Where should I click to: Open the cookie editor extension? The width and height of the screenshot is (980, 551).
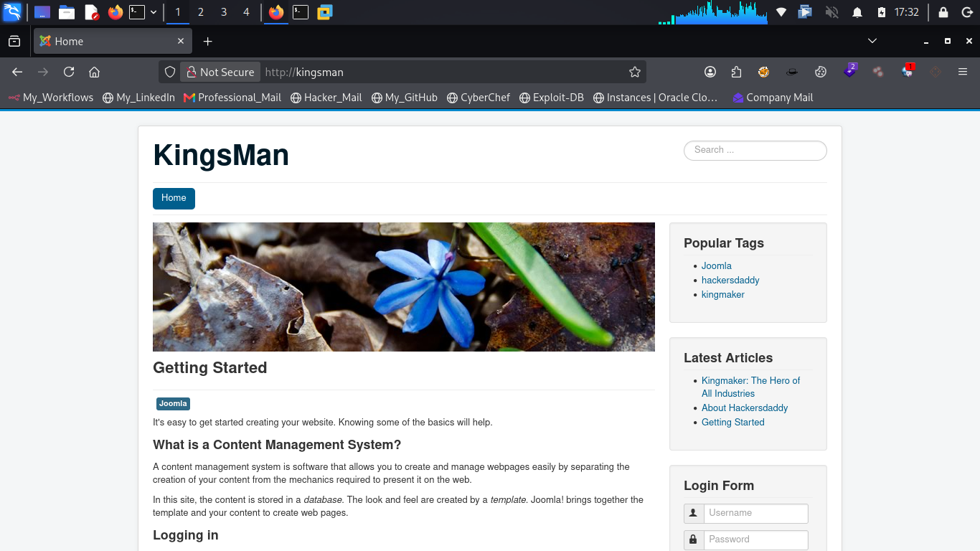821,72
